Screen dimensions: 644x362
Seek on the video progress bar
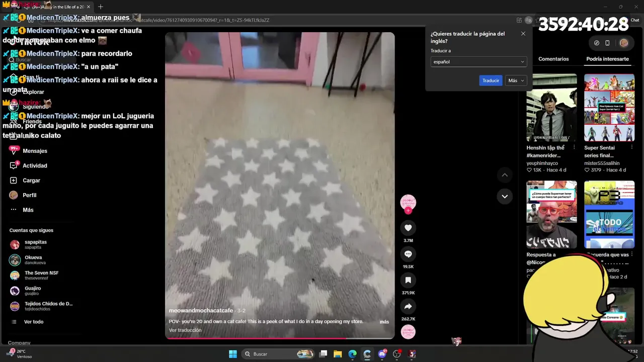[x=280, y=338]
